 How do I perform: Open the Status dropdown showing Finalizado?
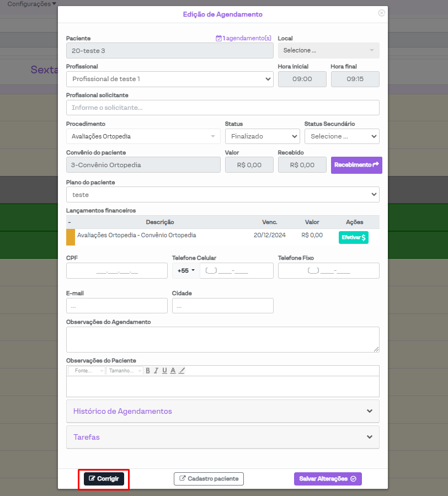(x=262, y=136)
